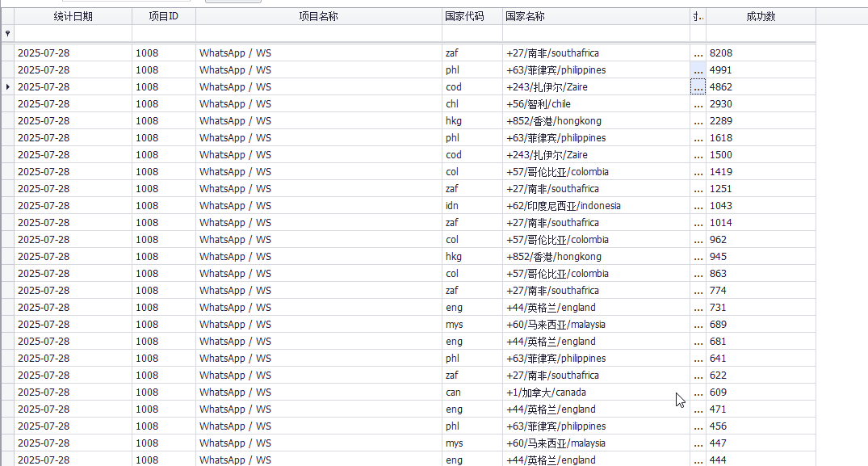868x466 pixels.
Task: Select the can country code cell
Action: [x=472, y=393]
